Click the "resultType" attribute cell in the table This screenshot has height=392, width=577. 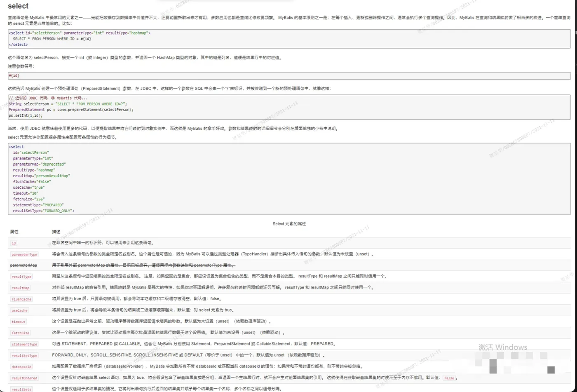[21, 277]
